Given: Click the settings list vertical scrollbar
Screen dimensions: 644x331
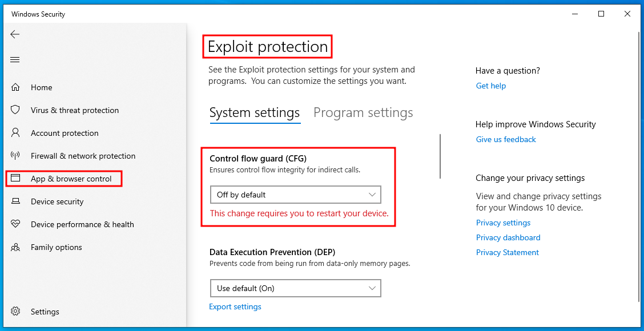Looking at the screenshot, I should click(x=440, y=157).
